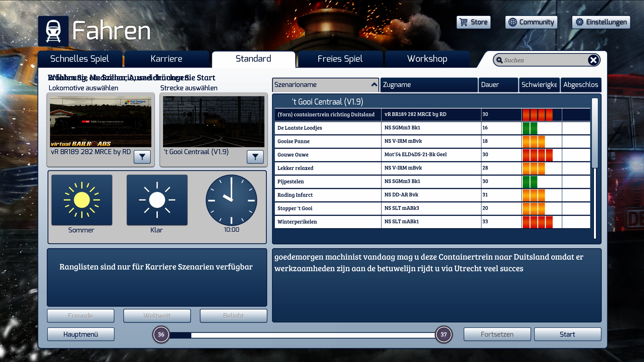The image size is (644, 362).
Task: Open Einstellungen via gear button
Action: 601,22
